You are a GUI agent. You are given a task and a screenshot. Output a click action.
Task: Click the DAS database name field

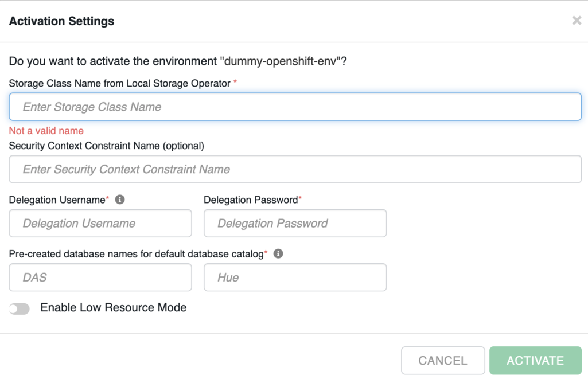point(100,277)
